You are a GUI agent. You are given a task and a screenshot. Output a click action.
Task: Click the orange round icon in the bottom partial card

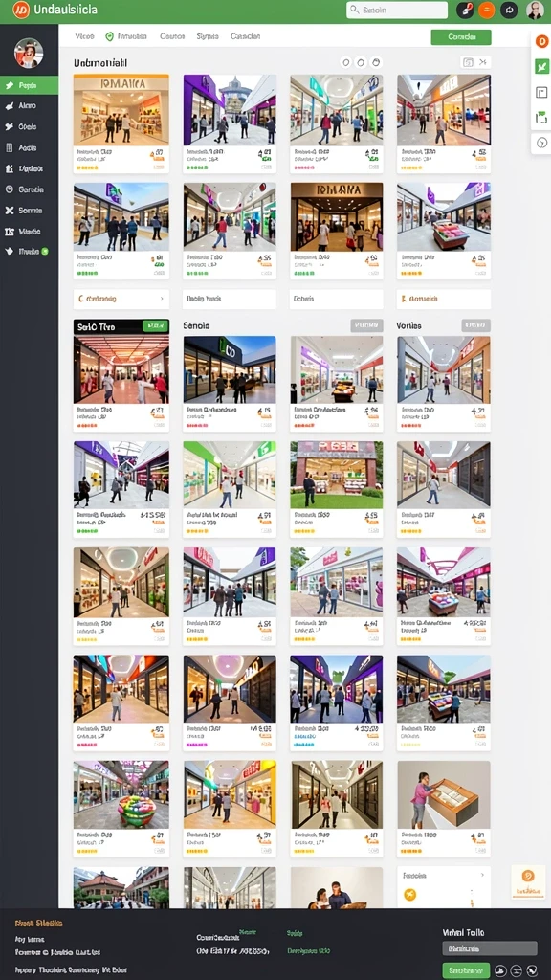[409, 895]
